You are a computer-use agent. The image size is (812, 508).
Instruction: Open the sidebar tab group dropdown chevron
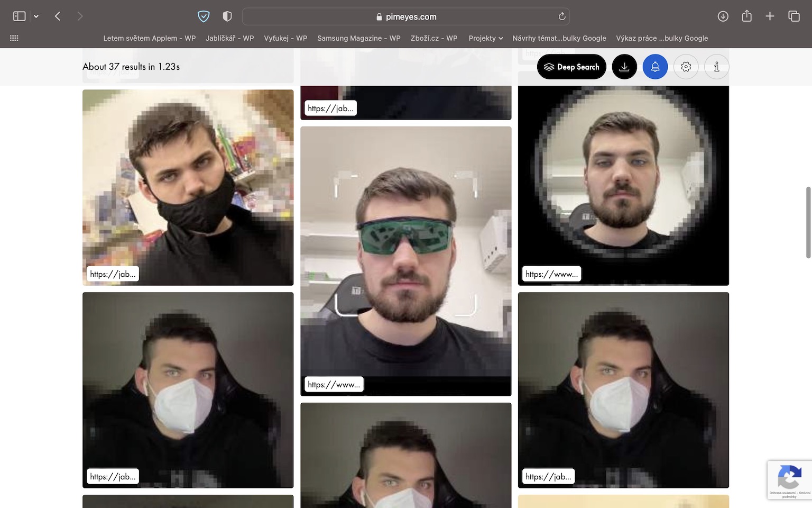click(36, 16)
